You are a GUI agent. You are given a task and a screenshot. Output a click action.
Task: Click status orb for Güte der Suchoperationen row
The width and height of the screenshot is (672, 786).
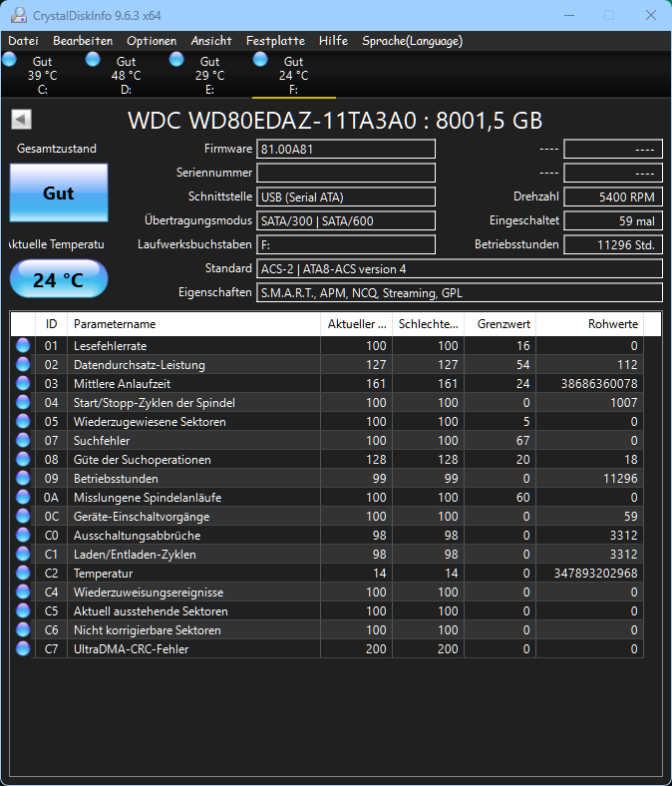click(23, 459)
